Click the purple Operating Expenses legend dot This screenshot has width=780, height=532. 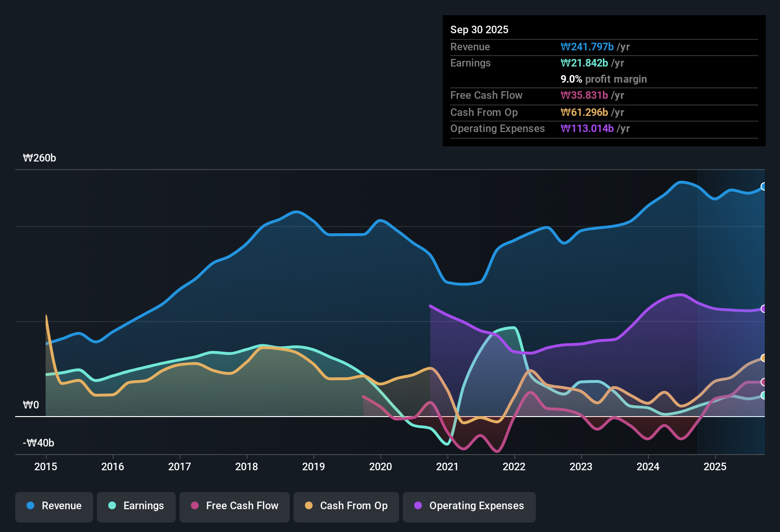click(418, 506)
